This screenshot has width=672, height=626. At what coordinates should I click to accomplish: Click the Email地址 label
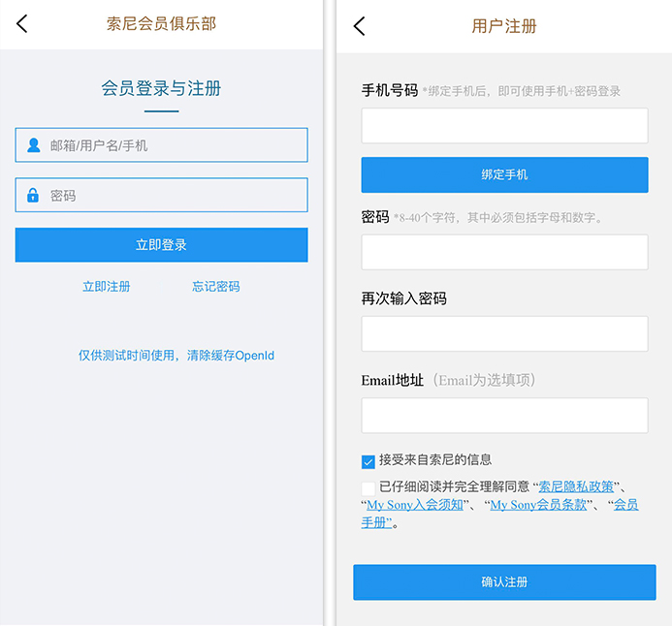[393, 380]
